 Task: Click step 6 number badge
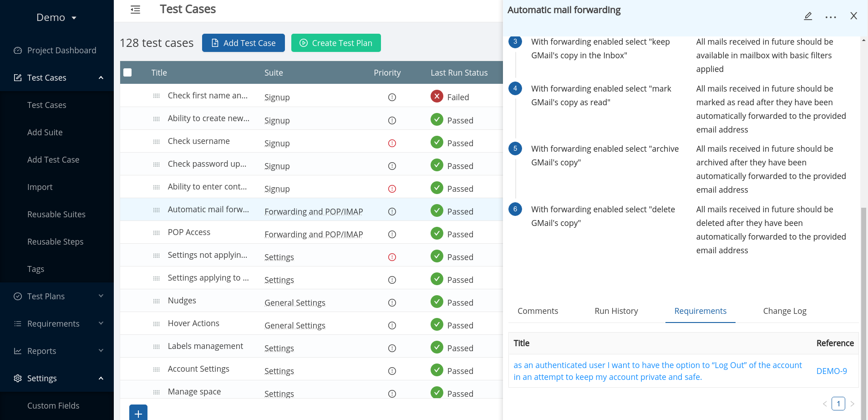tap(515, 209)
